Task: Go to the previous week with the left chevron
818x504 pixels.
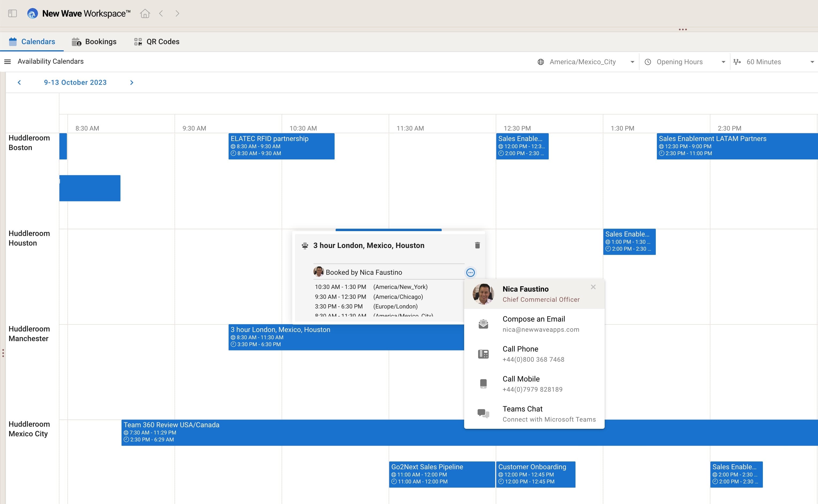Action: pos(19,82)
